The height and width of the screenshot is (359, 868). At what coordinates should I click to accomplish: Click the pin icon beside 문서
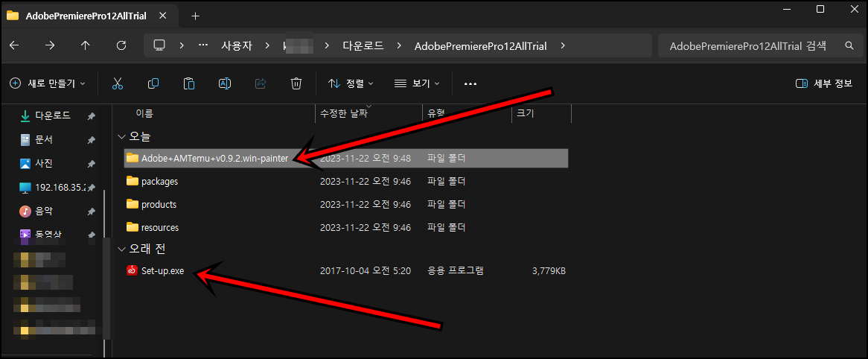point(92,140)
